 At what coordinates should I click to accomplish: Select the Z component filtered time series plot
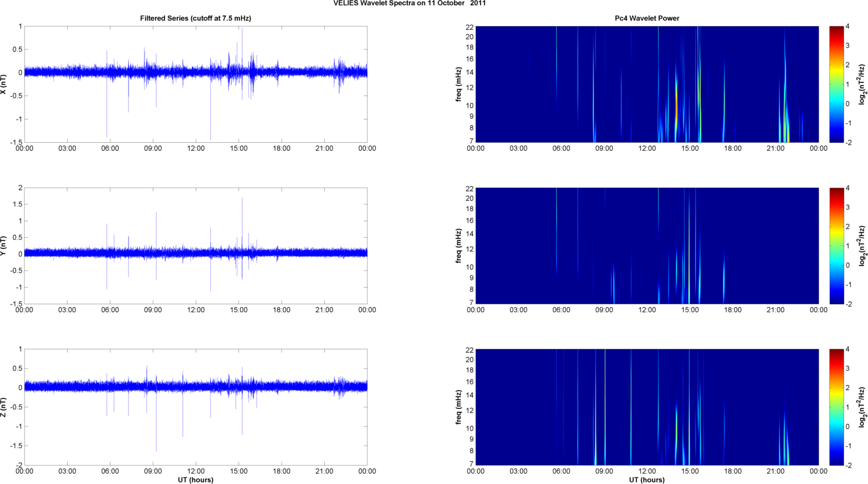[x=196, y=407]
